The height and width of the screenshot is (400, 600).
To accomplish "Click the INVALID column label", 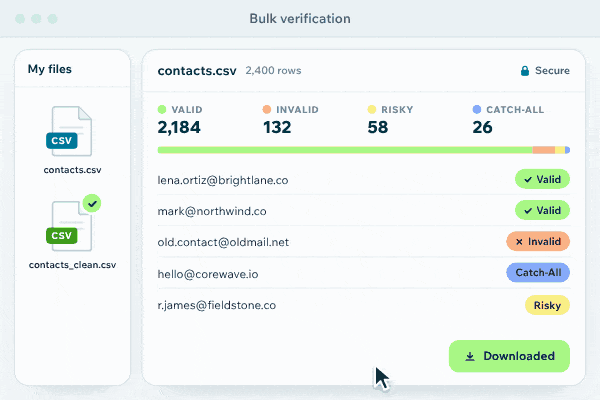I will [297, 110].
